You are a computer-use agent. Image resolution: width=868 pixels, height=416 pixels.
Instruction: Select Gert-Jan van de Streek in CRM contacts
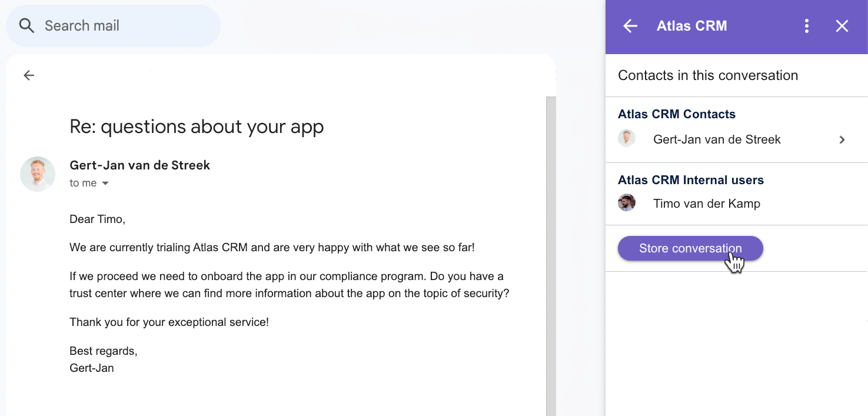717,139
